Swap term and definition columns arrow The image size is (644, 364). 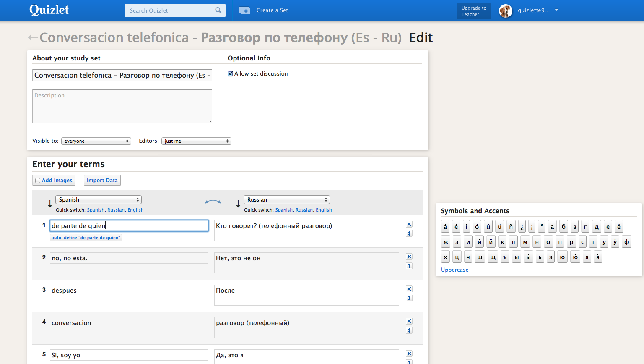click(x=213, y=202)
